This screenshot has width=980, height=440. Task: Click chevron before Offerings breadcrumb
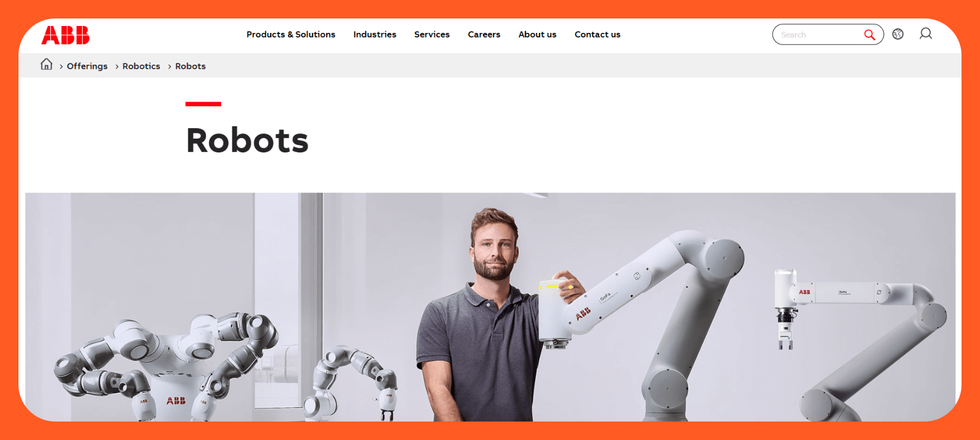click(x=61, y=67)
